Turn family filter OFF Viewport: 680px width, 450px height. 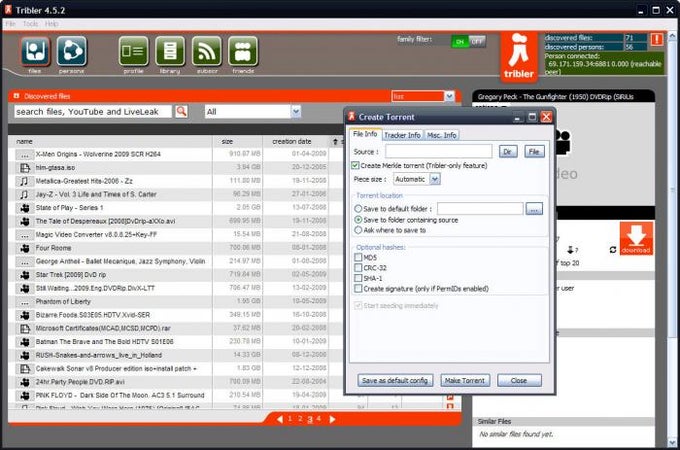[477, 42]
